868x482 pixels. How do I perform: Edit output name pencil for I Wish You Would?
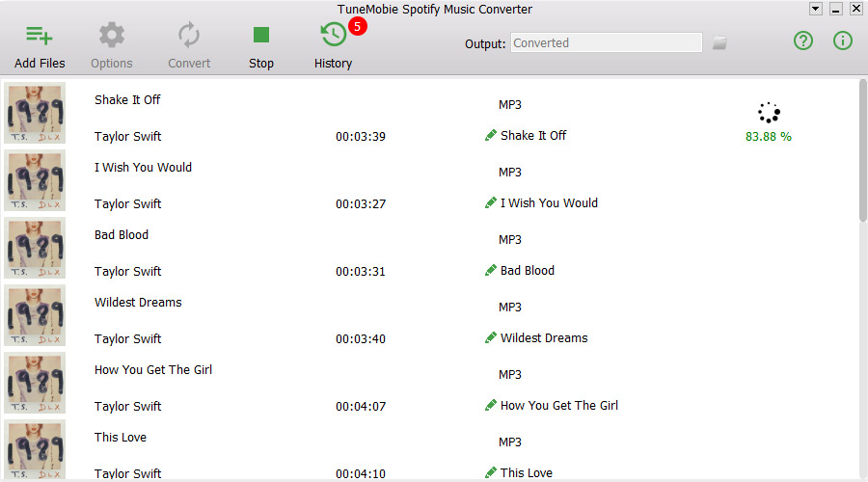point(491,202)
